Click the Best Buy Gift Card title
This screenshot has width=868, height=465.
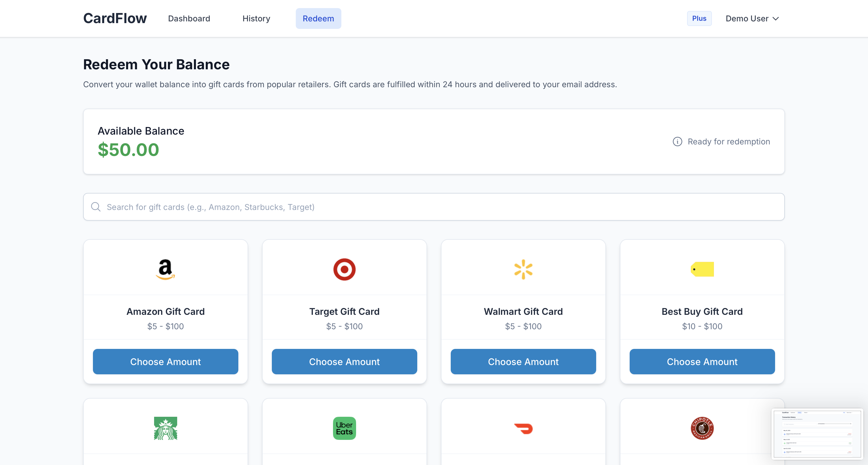click(702, 311)
